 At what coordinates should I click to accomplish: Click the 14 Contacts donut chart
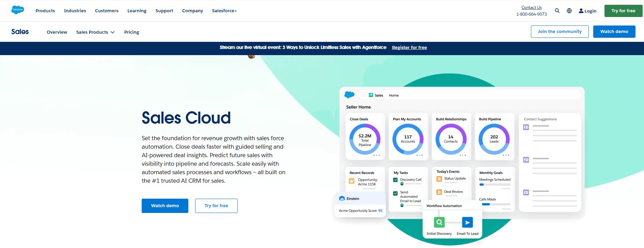click(x=451, y=139)
